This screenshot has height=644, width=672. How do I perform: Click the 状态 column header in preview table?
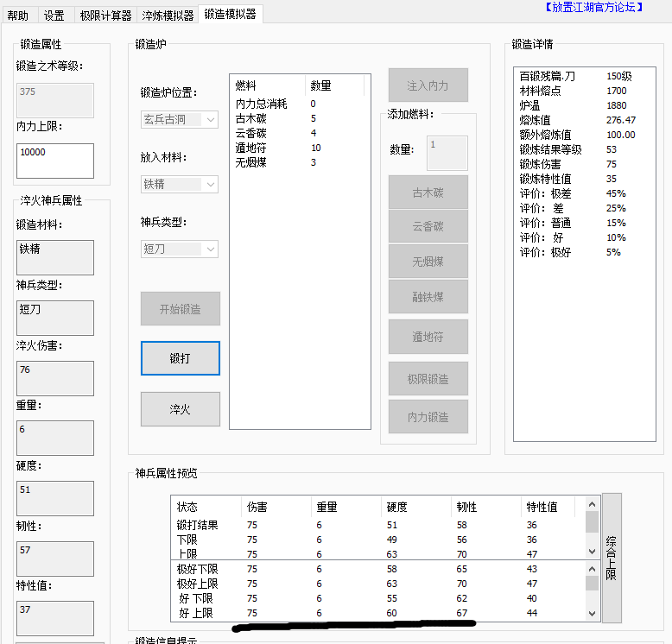206,507
